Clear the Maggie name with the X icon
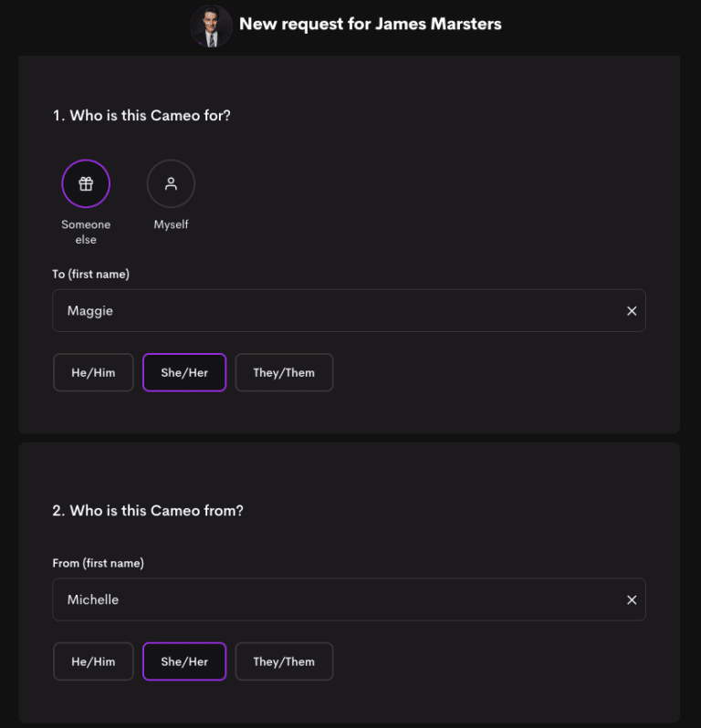Image resolution: width=701 pixels, height=728 pixels. pos(632,311)
